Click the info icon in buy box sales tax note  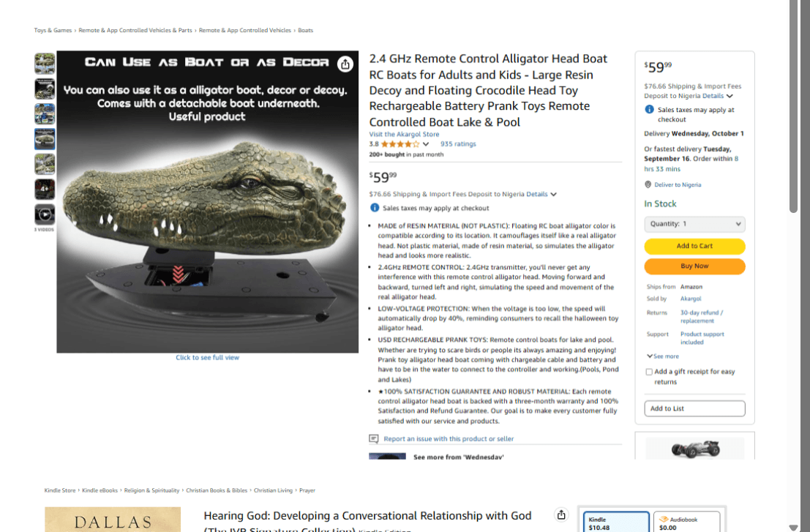[x=649, y=110]
